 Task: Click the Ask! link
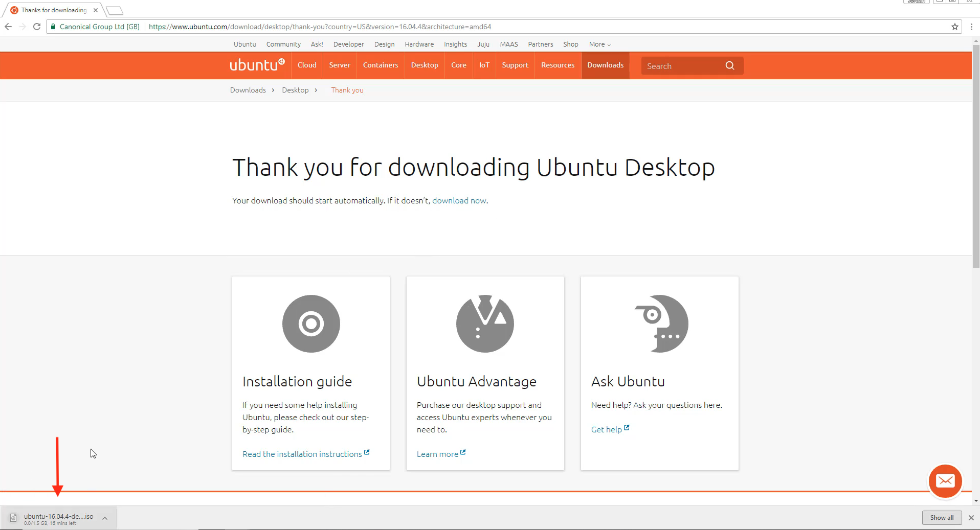[x=317, y=44]
